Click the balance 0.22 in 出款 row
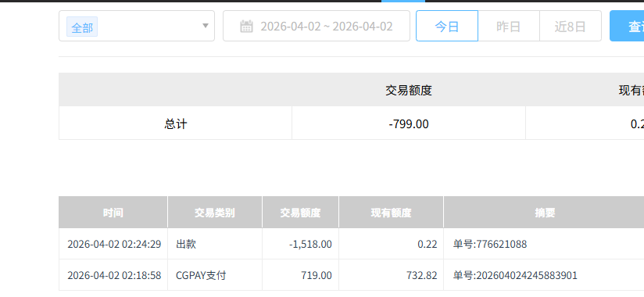 click(428, 244)
